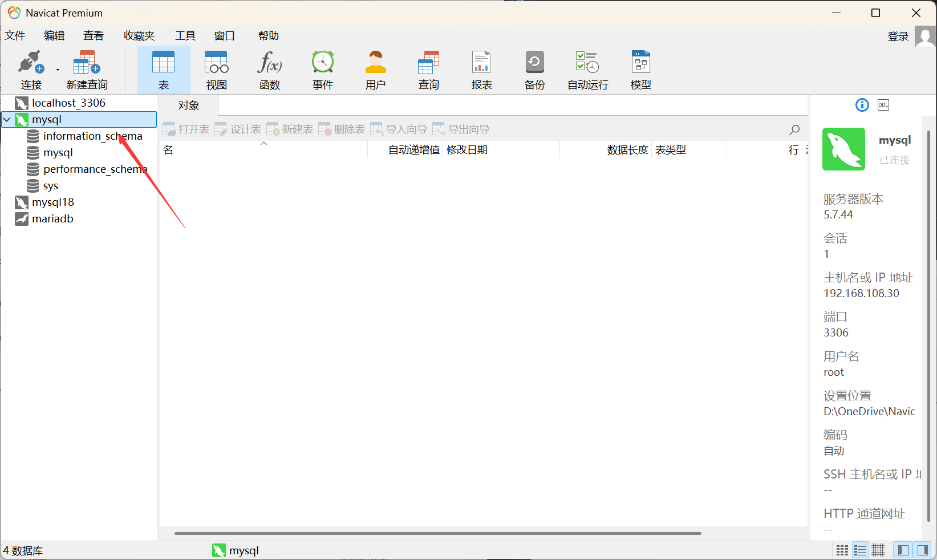Click the 192.168.108.30 host address text
937x560 pixels.
pyautogui.click(x=861, y=293)
